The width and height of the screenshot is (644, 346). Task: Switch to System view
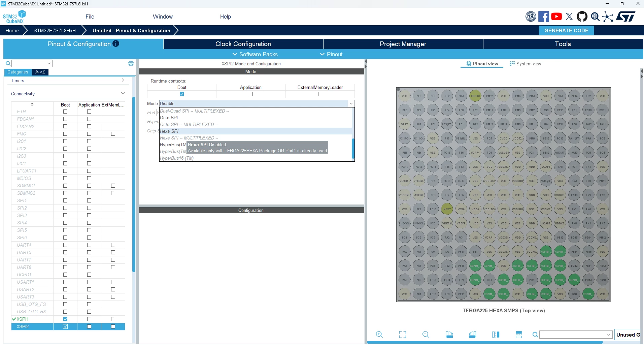(526, 64)
